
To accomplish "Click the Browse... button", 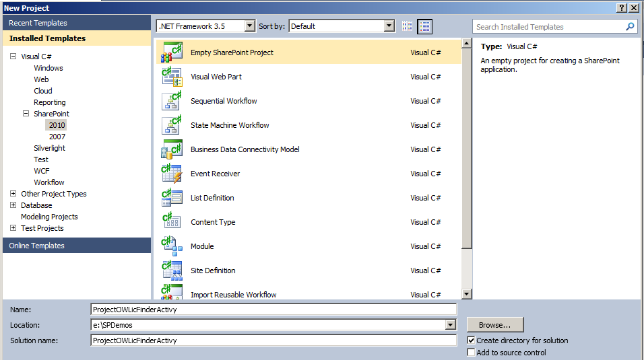I will point(495,325).
